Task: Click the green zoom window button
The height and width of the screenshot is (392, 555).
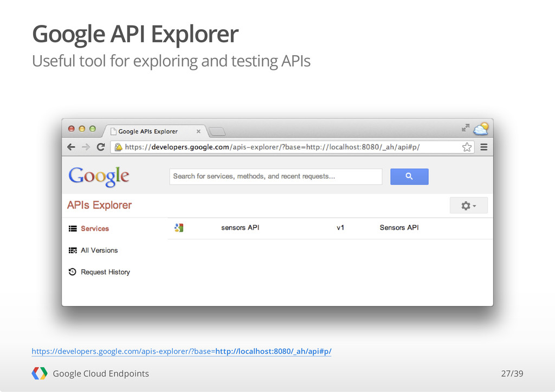Action: click(x=92, y=129)
